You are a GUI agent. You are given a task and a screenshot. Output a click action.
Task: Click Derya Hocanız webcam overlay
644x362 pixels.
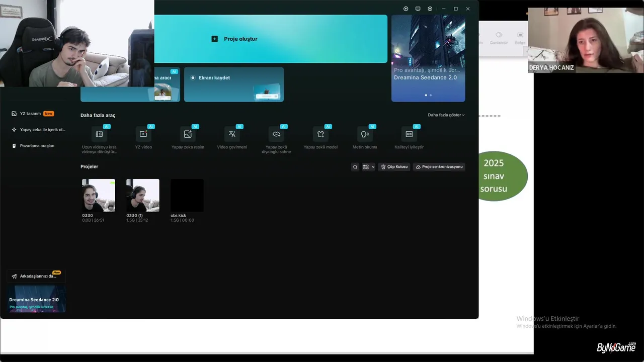[586, 40]
